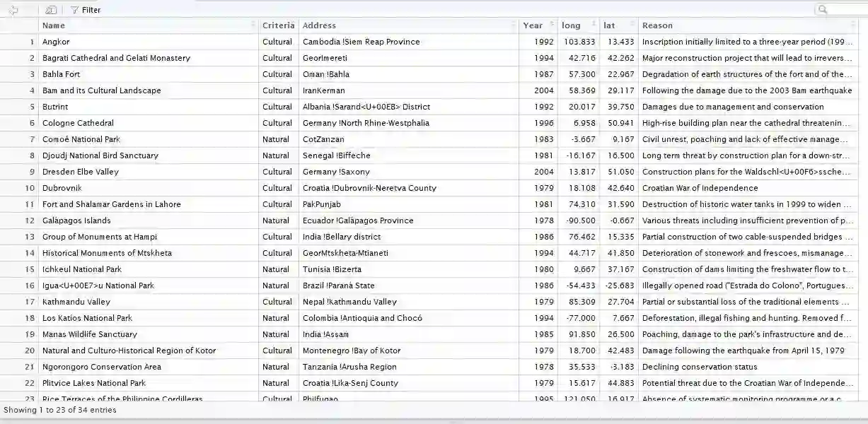Click the search box with the magnifier
The height and width of the screenshot is (424, 868).
point(840,10)
